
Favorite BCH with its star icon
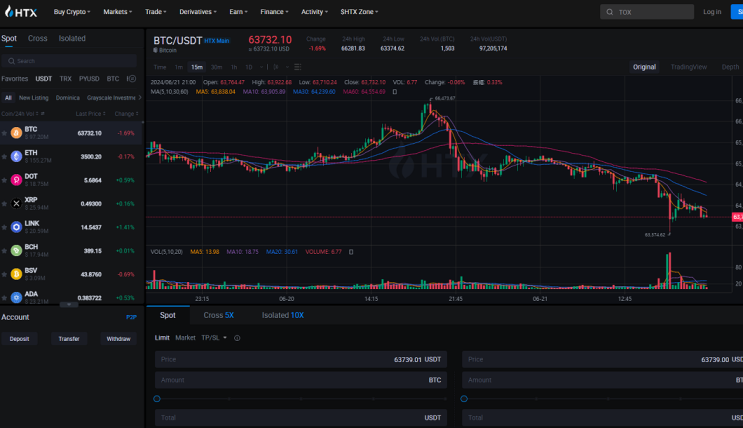(4, 251)
